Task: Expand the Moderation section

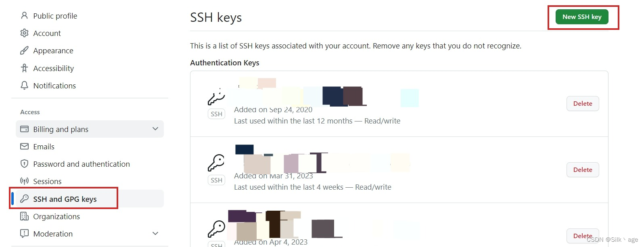Action: pyautogui.click(x=155, y=233)
